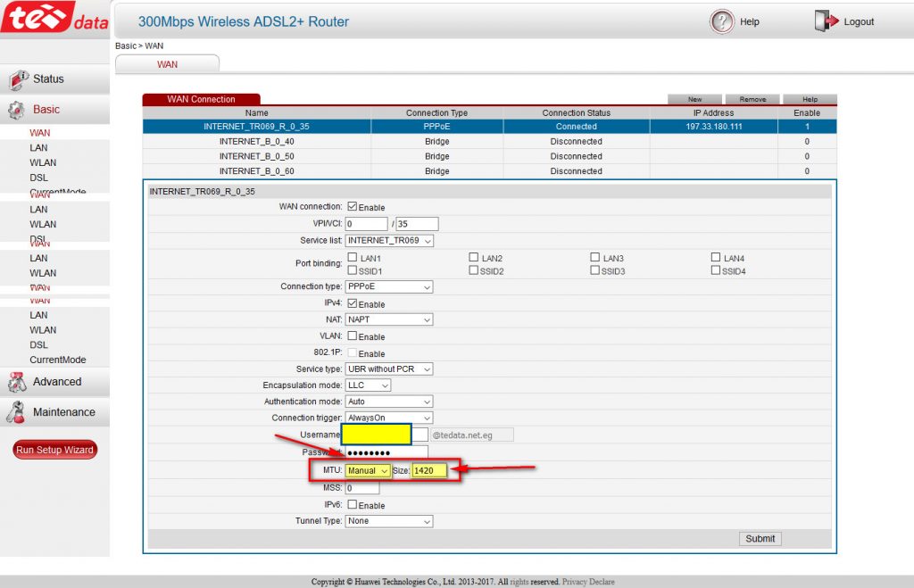Open the MTU mode dropdown
Screen dimensions: 914x588
coord(368,470)
